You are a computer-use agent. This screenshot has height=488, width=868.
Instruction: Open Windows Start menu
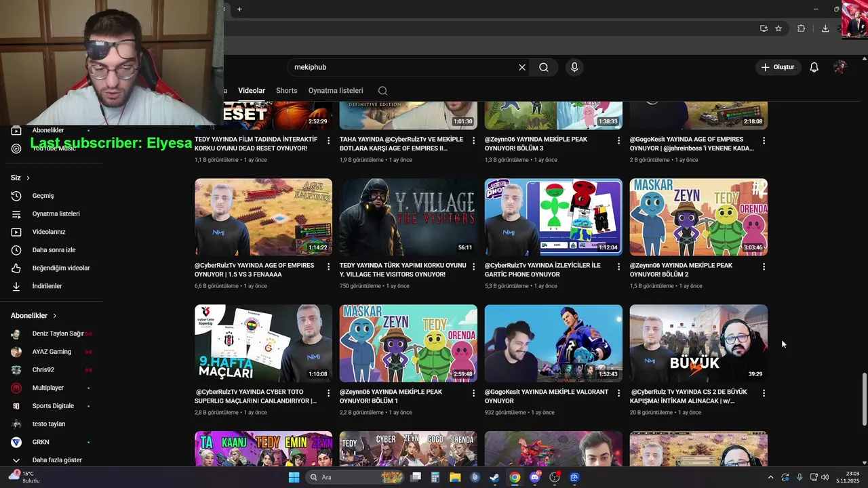294,477
